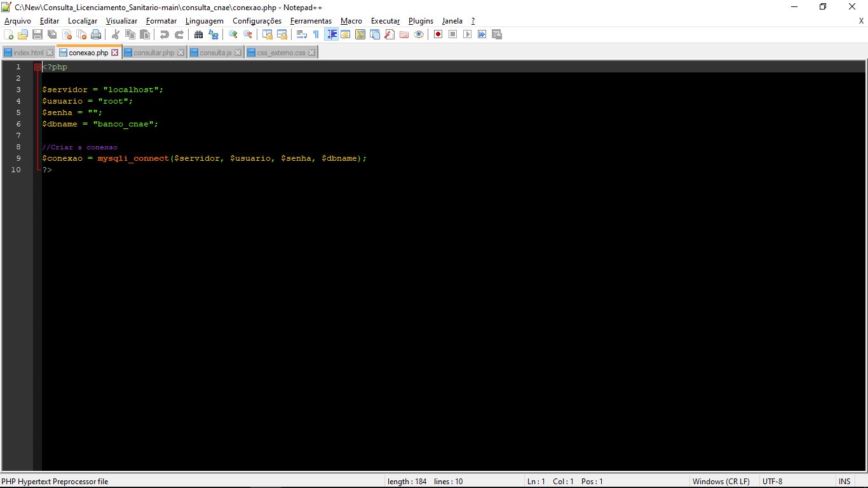Save the current recorded macro icon
868x488 pixels.
[497, 34]
